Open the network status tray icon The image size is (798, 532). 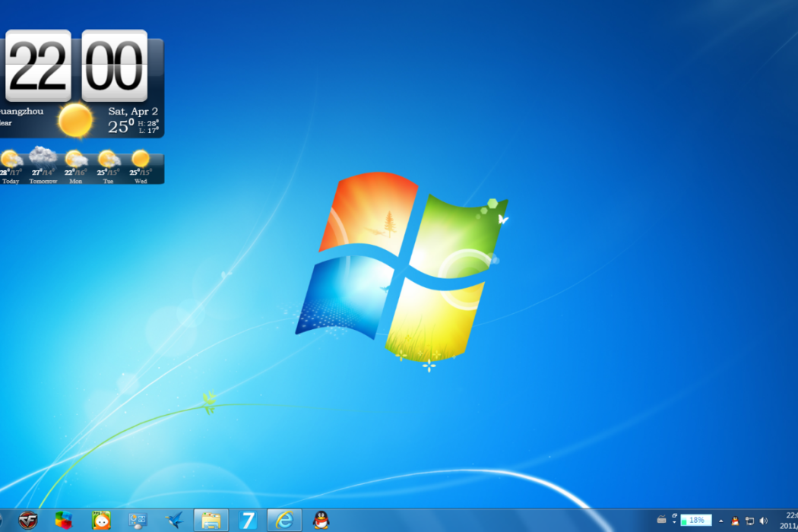pos(749,521)
